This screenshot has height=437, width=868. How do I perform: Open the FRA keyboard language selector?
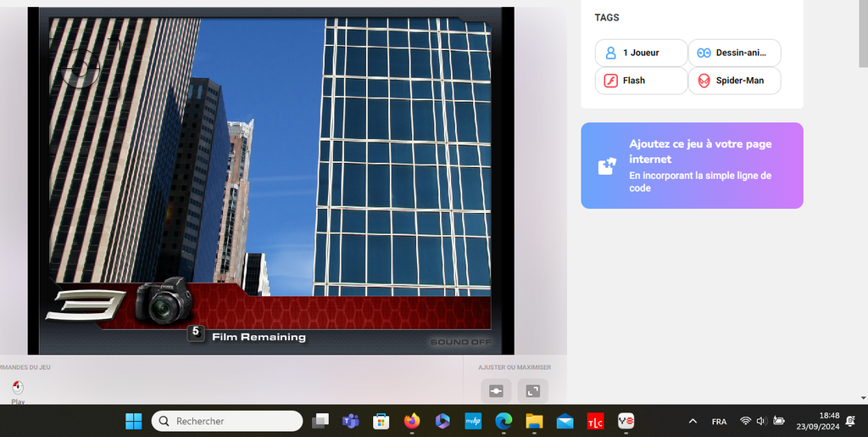(x=719, y=421)
